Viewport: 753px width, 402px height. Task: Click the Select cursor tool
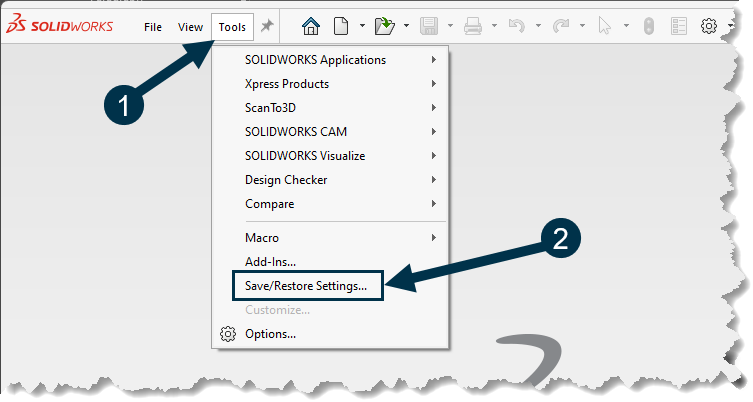[605, 26]
